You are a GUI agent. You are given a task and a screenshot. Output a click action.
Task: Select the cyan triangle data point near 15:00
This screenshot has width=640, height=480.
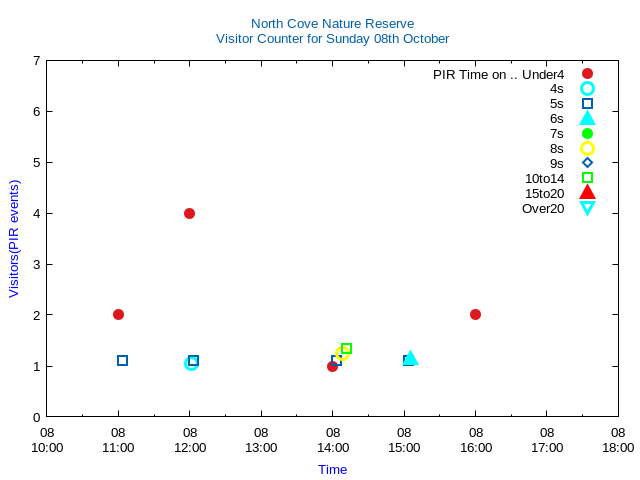pos(410,358)
